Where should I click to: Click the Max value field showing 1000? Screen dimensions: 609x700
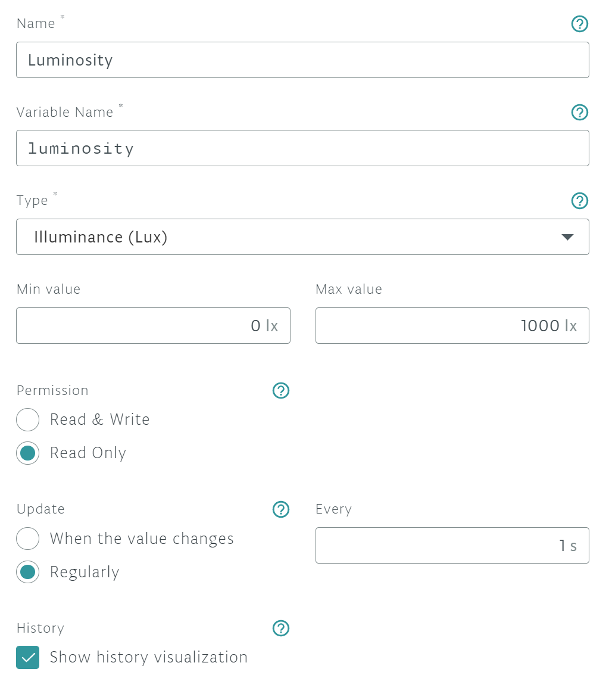pyautogui.click(x=452, y=326)
